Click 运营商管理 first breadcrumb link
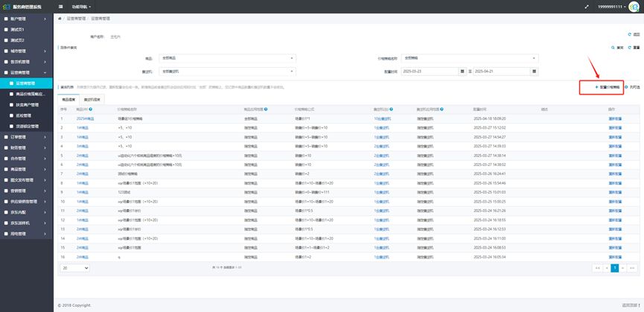 [77, 19]
